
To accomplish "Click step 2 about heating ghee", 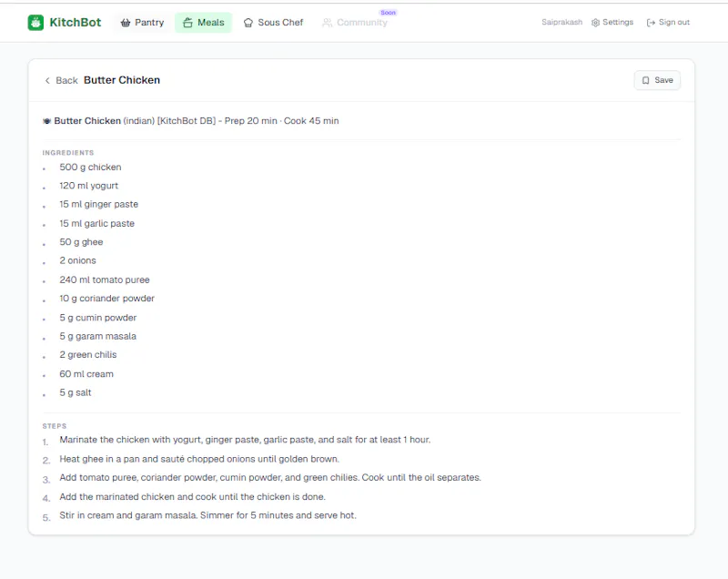I will 199,459.
